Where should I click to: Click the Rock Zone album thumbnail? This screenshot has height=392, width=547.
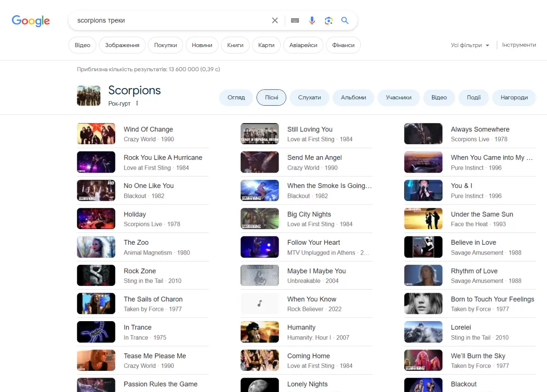[x=96, y=275]
